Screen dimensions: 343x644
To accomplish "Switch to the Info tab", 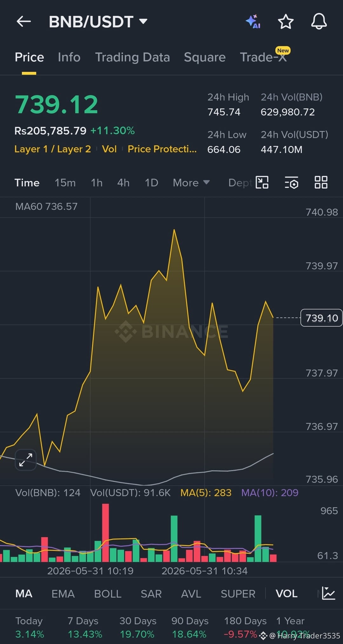I will 69,57.
